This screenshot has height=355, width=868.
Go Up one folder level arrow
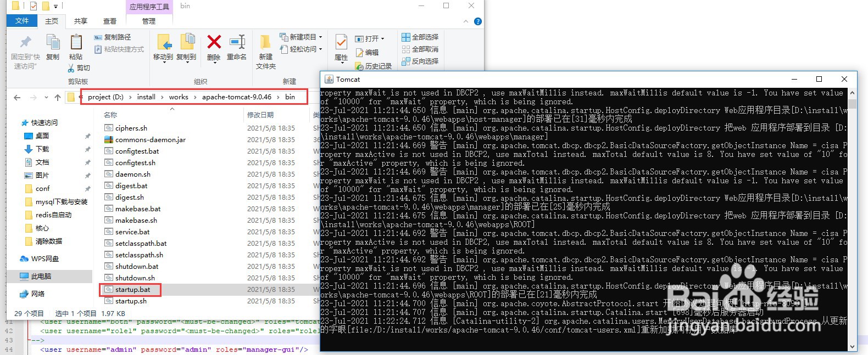(58, 98)
